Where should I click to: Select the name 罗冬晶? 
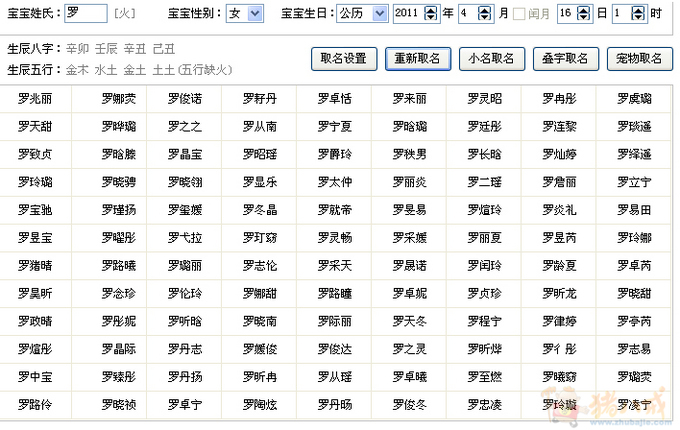[260, 210]
